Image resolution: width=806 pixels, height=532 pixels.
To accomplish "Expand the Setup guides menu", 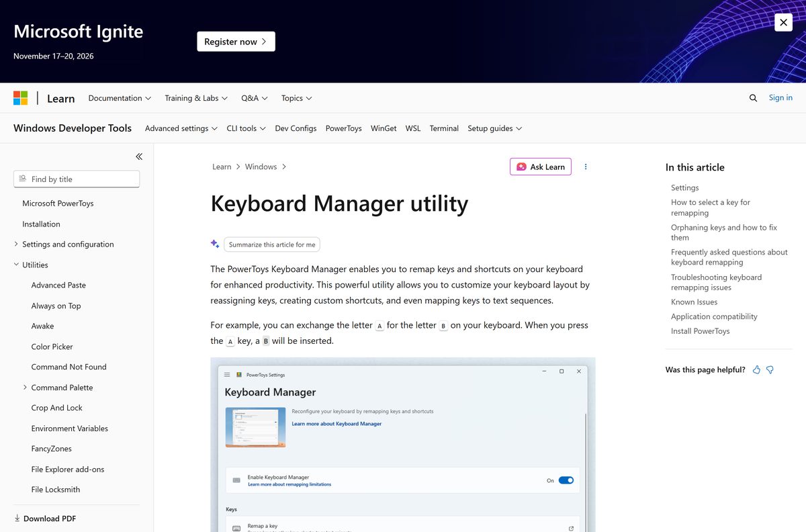I will click(x=495, y=128).
